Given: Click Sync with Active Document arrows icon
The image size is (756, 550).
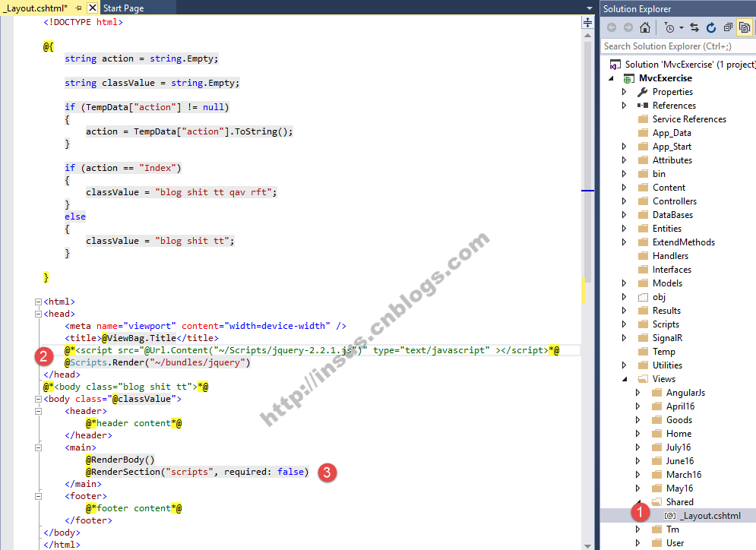Looking at the screenshot, I should [694, 27].
